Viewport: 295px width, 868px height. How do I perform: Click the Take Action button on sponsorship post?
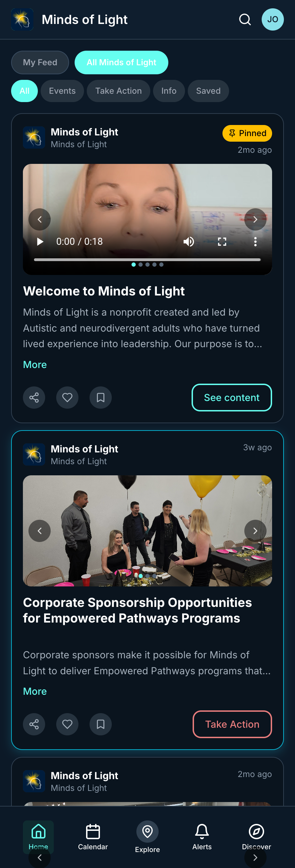(x=232, y=724)
